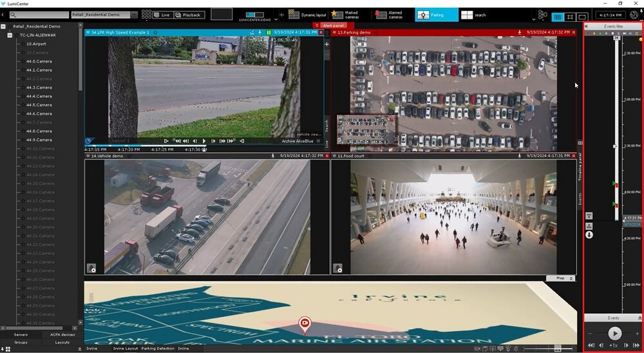Select 44.9.Camera in the tree
Image resolution: width=644 pixels, height=353 pixels.
click(x=39, y=140)
